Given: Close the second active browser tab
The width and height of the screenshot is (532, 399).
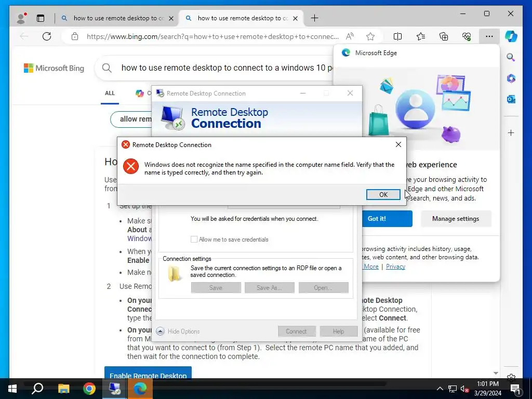Looking at the screenshot, I should coord(295,18).
